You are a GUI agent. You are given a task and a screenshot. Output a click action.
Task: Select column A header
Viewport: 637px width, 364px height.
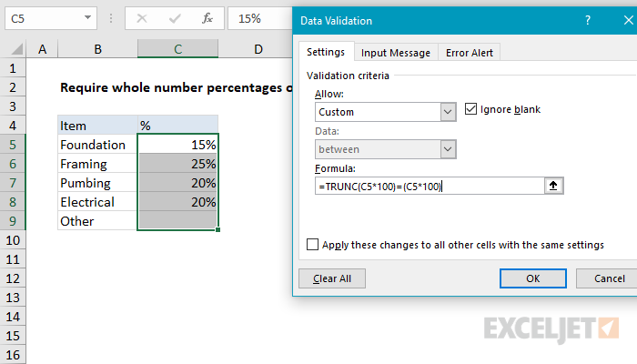[x=42, y=49]
